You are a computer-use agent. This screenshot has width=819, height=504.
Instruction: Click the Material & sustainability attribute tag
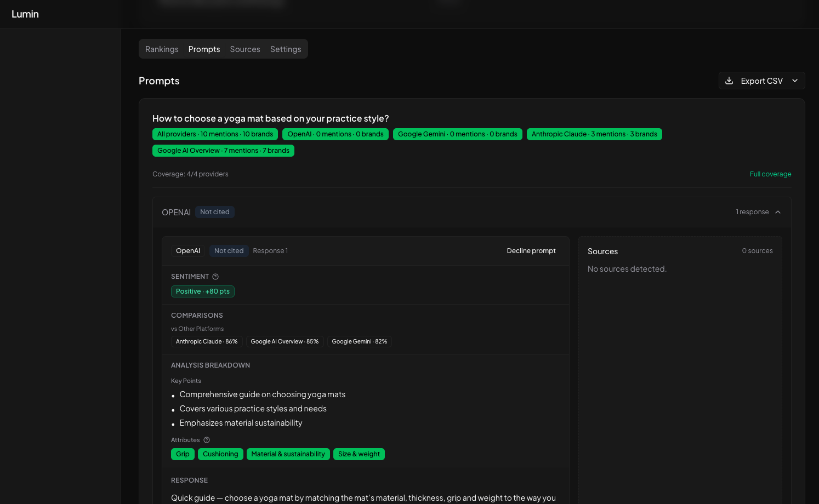pos(288,454)
